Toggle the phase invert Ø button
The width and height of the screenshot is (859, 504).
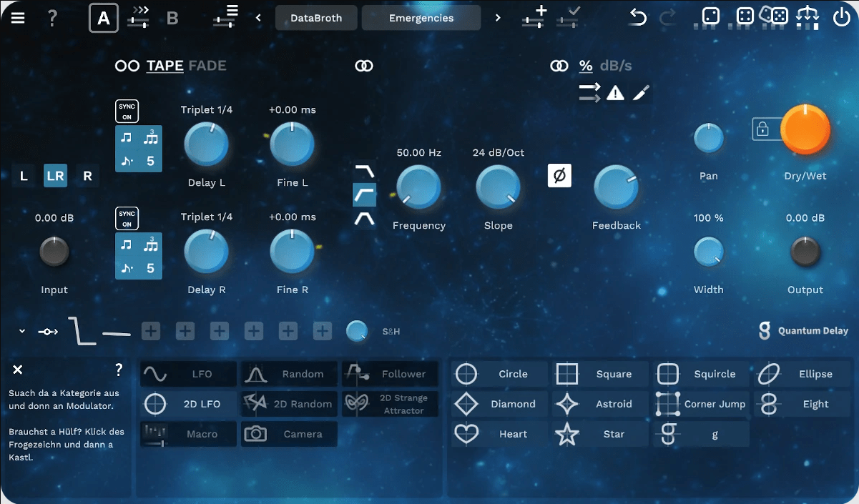point(559,176)
